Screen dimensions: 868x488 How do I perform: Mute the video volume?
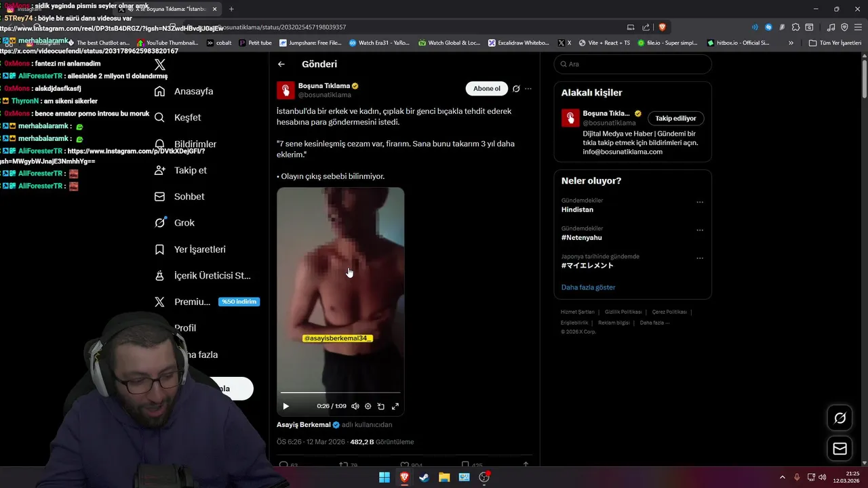click(355, 406)
